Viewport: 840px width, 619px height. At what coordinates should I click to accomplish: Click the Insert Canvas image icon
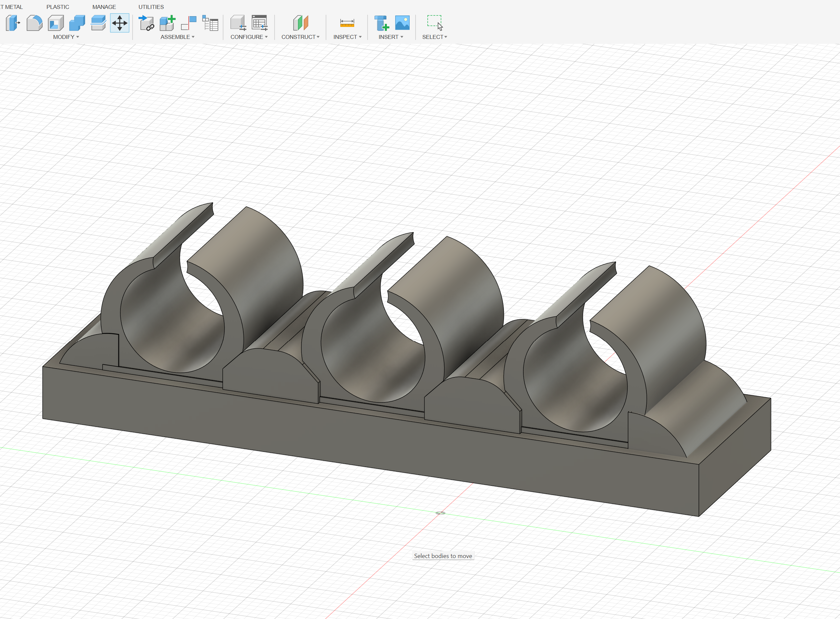[403, 23]
